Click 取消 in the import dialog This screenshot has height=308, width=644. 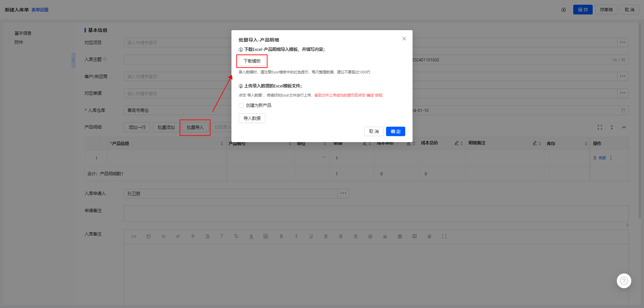click(374, 131)
